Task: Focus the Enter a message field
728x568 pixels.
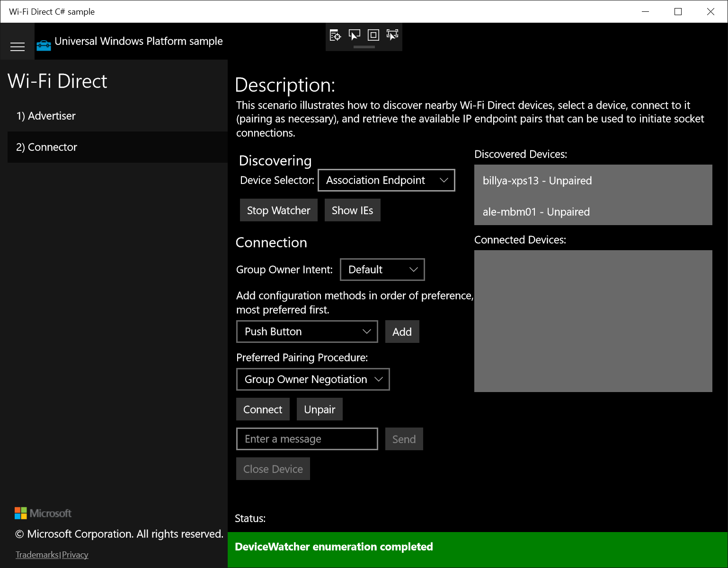Action: click(307, 439)
